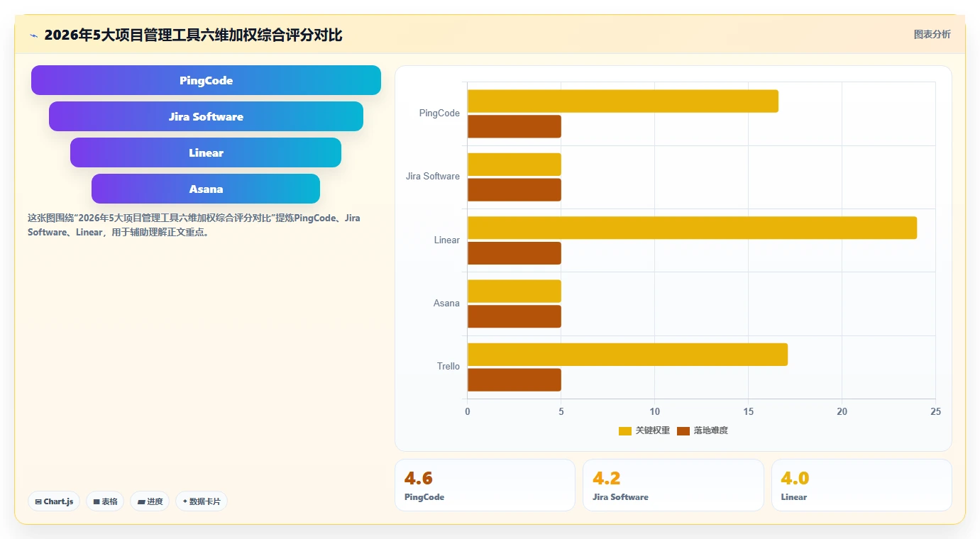Click the x-axis tick label 15

tap(749, 411)
